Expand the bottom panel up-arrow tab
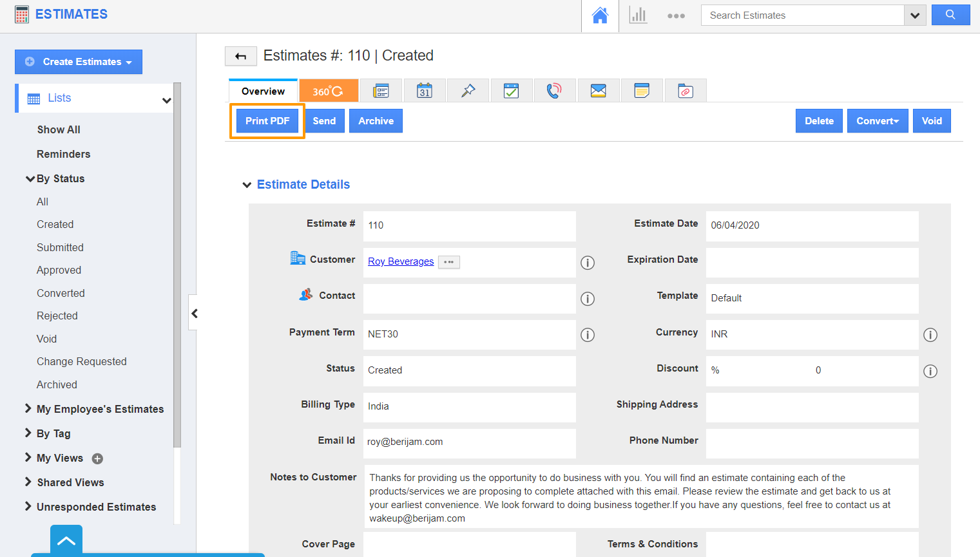Screen dimensions: 980x557 pos(66,540)
